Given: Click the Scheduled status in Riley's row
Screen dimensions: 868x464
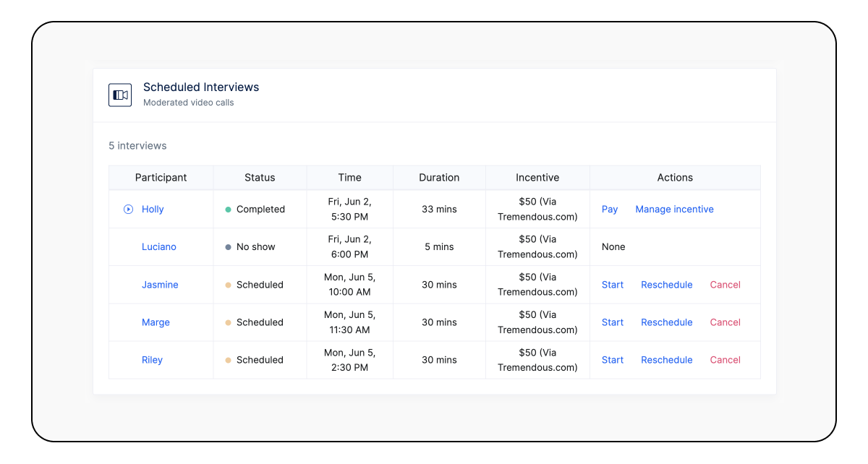Looking at the screenshot, I should pos(255,360).
